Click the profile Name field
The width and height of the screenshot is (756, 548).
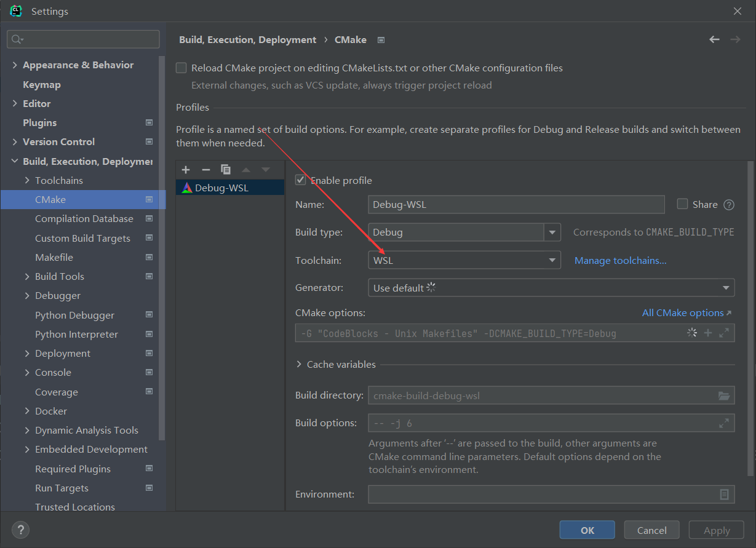(517, 204)
